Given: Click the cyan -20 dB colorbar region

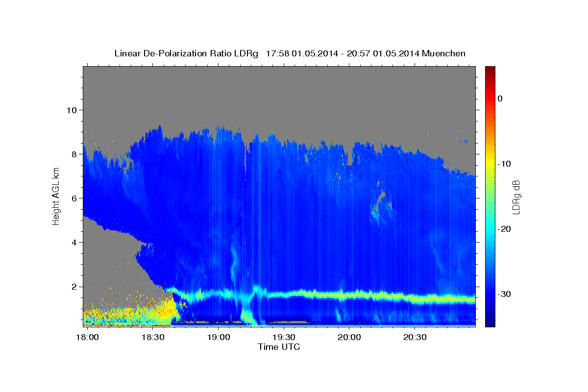Looking at the screenshot, I should coord(490,229).
